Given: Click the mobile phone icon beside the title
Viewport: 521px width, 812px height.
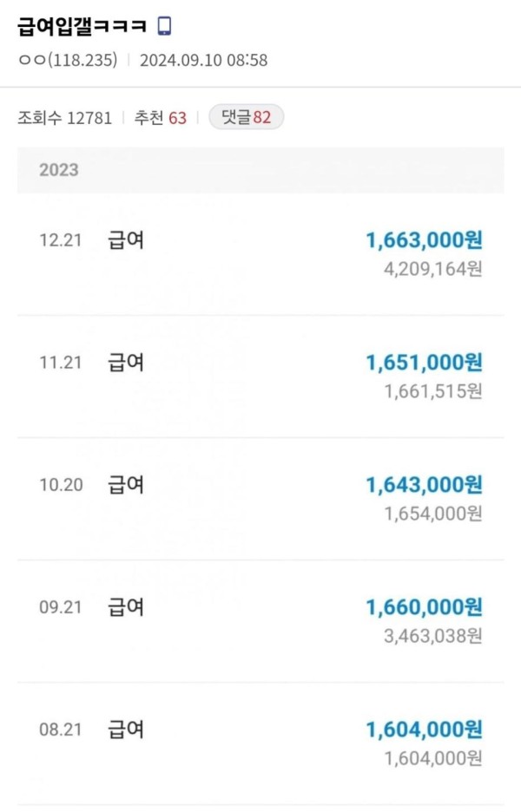Looking at the screenshot, I should (x=164, y=26).
